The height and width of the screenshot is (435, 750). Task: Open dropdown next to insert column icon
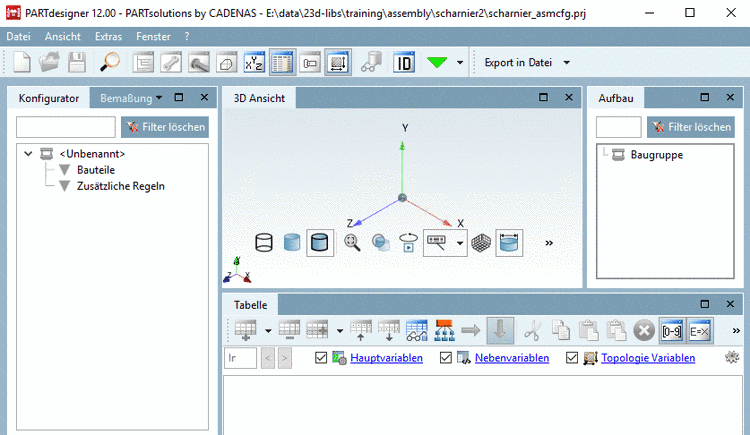(x=340, y=330)
